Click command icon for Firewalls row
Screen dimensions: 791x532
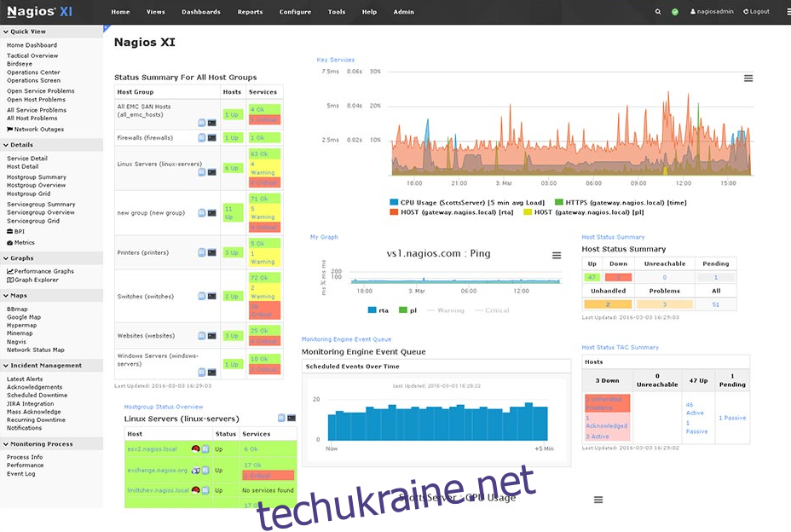pos(212,138)
